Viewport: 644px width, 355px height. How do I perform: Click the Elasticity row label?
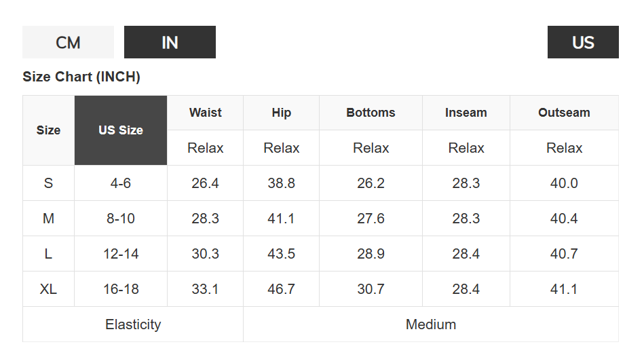pos(133,324)
